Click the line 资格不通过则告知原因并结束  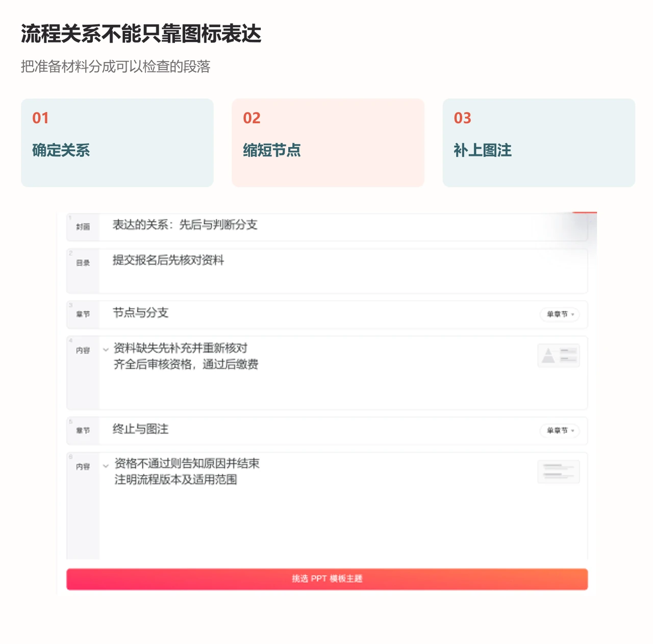pos(187,463)
